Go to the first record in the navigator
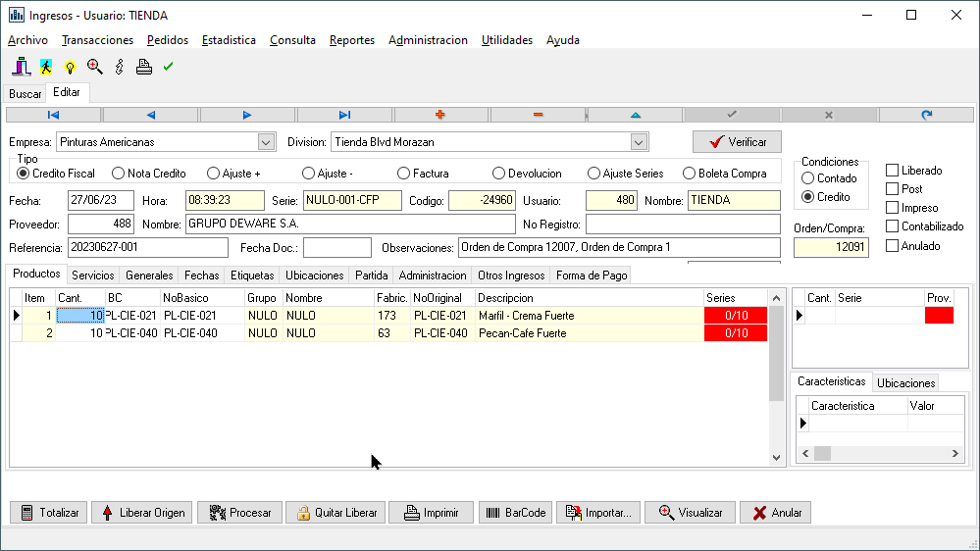 (x=53, y=115)
